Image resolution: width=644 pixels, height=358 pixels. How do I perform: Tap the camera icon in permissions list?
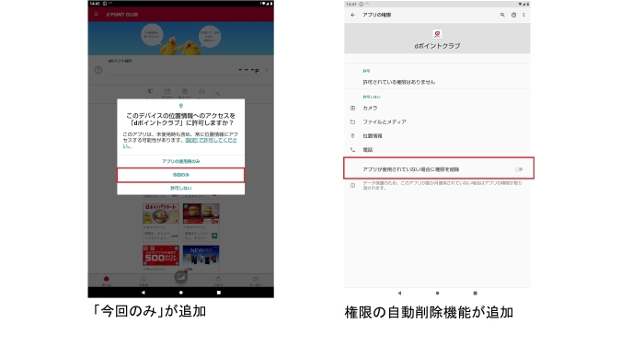point(352,108)
